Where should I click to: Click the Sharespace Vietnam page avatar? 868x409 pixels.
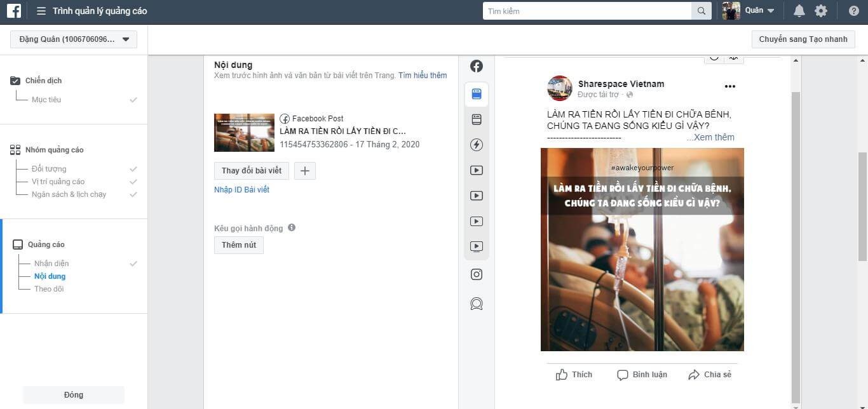coord(560,88)
